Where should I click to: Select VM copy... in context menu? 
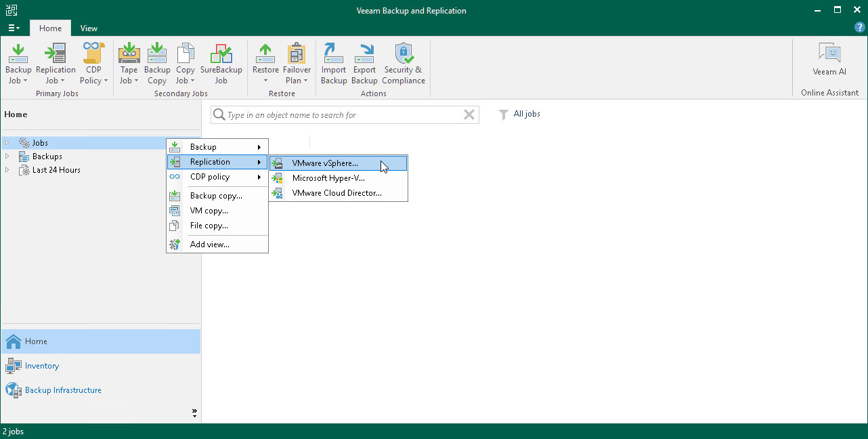217,211
